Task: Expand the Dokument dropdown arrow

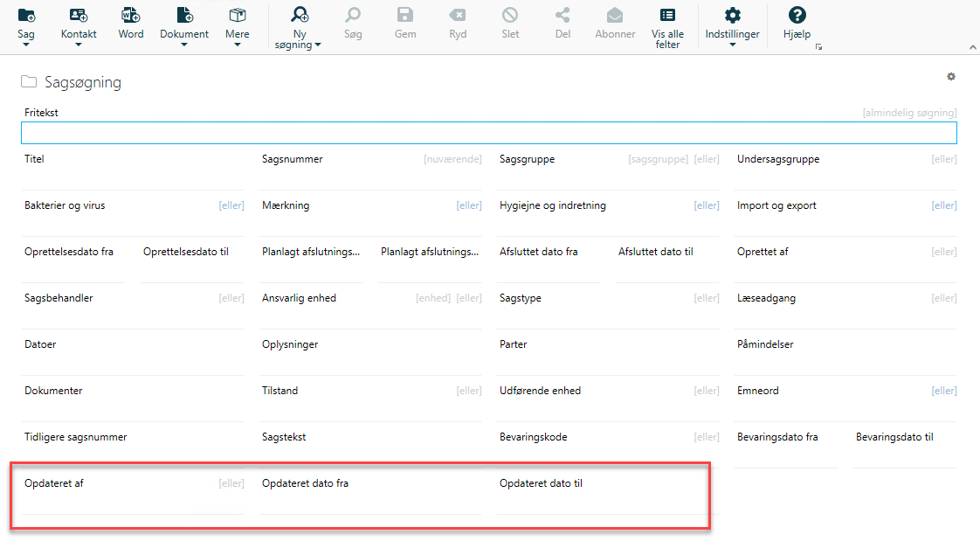Action: pyautogui.click(x=183, y=45)
